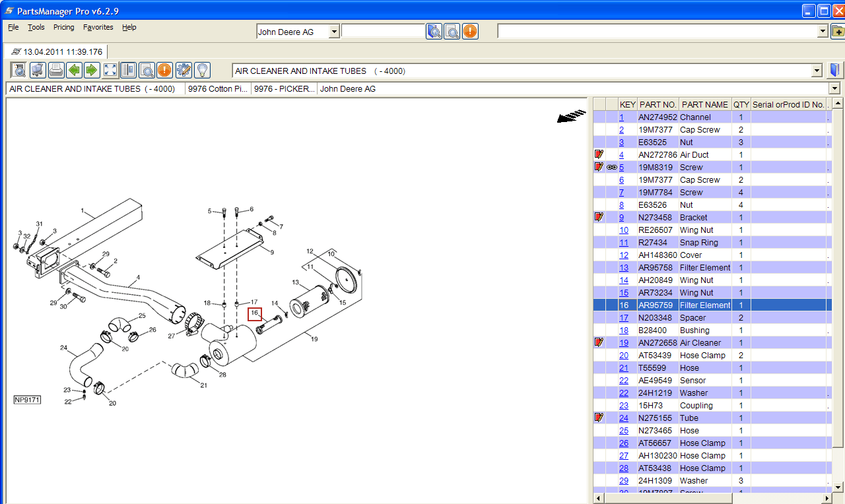This screenshot has width=845, height=504.
Task: Click key link 19 for Air Cleaner
Action: [623, 343]
